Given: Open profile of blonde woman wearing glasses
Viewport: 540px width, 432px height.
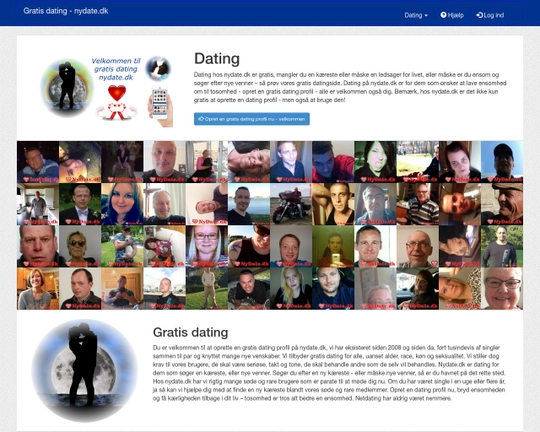Looking at the screenshot, I should click(x=207, y=246).
